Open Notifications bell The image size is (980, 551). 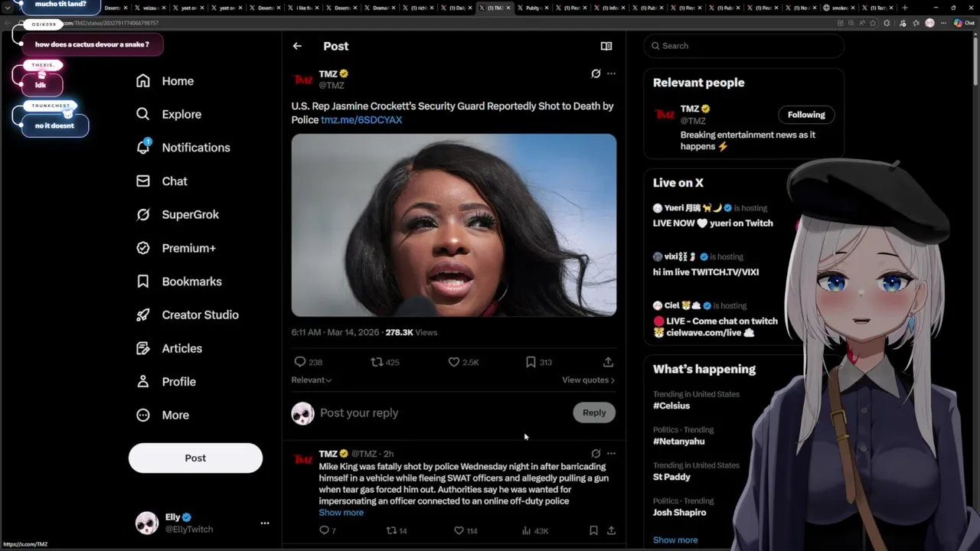click(182, 148)
